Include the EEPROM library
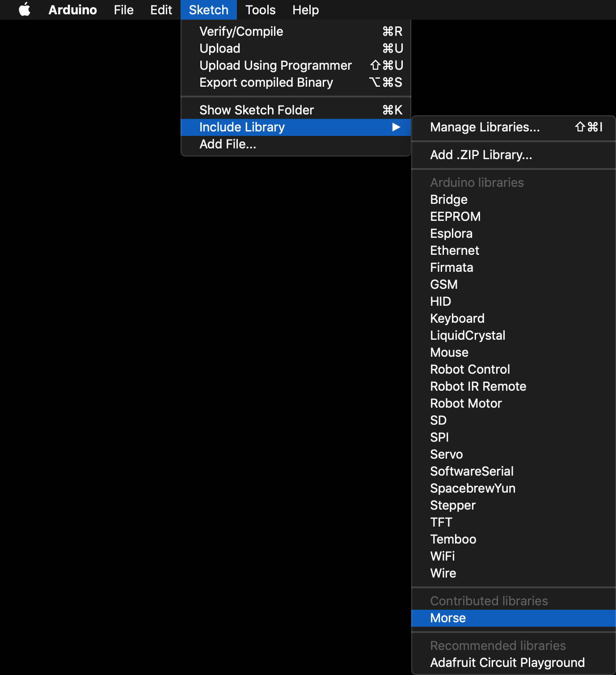This screenshot has height=675, width=616. [x=455, y=217]
